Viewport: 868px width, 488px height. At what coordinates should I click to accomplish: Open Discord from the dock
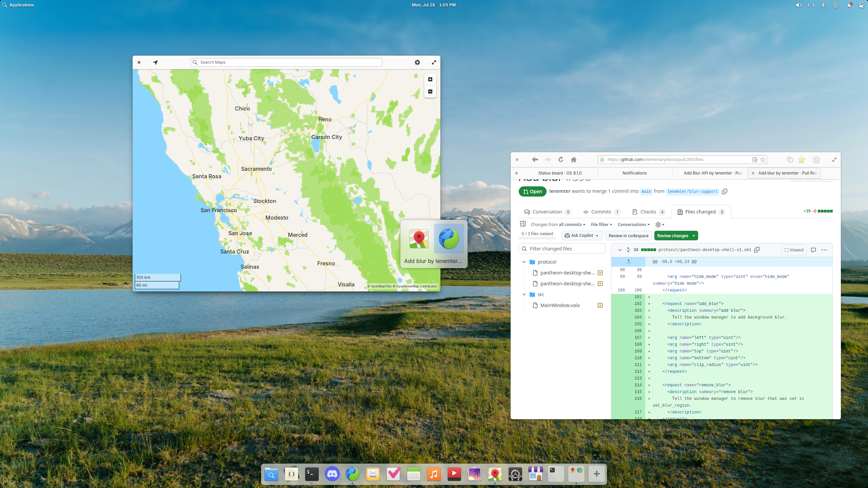click(x=332, y=474)
